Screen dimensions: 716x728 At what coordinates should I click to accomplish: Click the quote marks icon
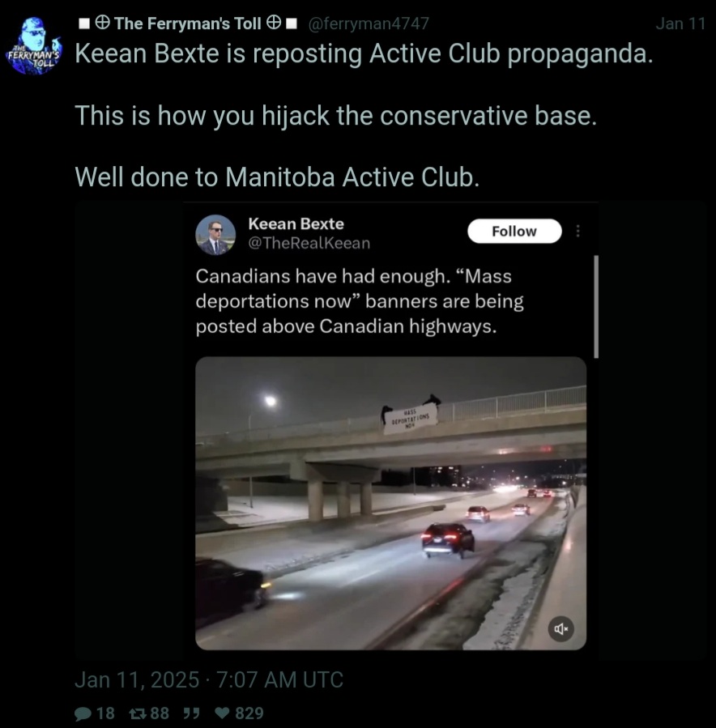[191, 713]
